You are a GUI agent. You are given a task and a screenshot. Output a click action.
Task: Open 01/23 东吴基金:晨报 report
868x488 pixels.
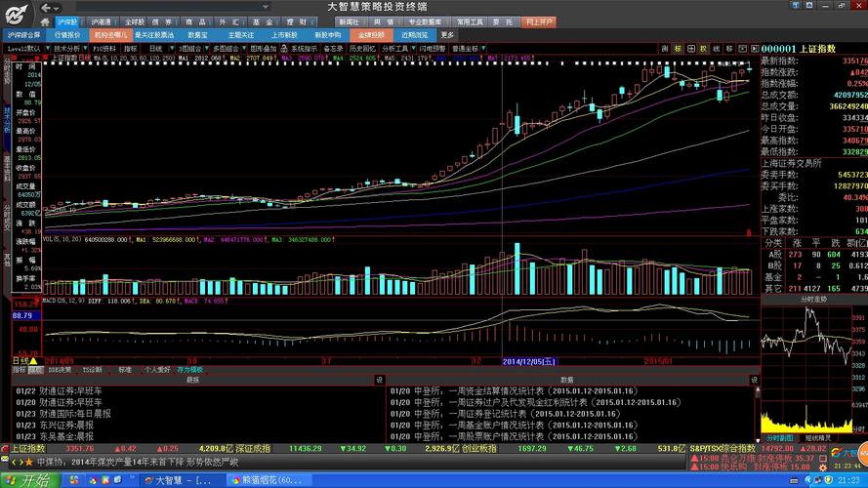55,436
